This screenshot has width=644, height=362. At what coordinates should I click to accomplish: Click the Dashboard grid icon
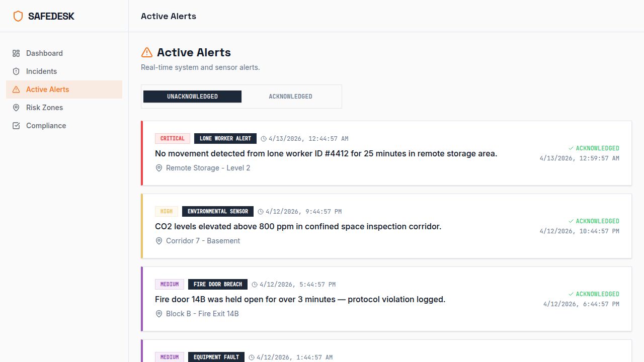click(x=16, y=53)
